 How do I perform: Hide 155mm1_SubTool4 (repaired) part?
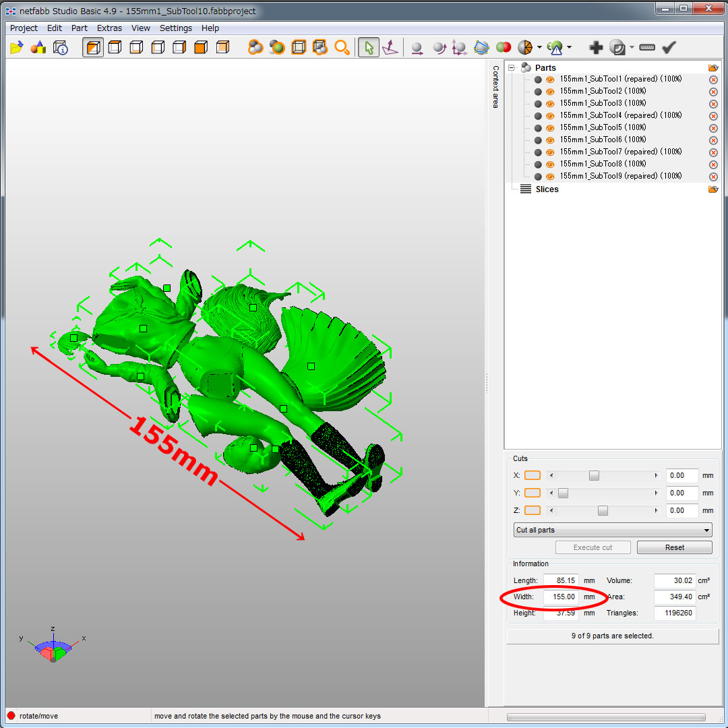550,116
